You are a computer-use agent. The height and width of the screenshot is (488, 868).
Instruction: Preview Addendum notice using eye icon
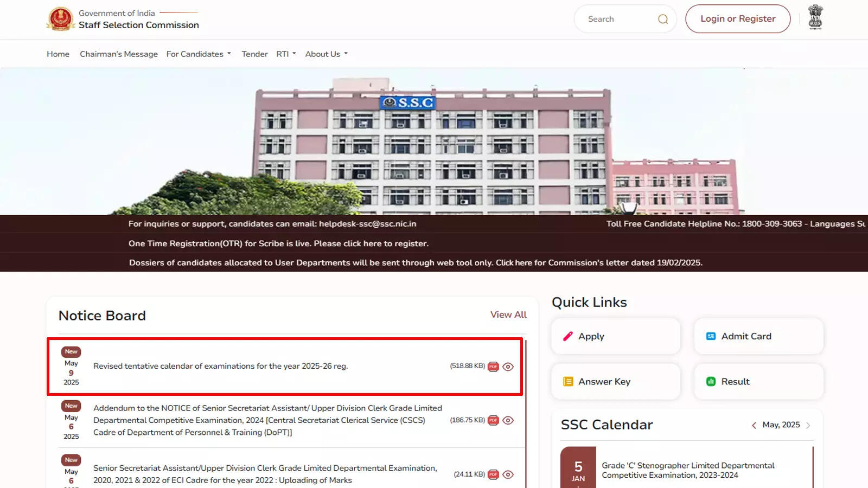click(508, 420)
